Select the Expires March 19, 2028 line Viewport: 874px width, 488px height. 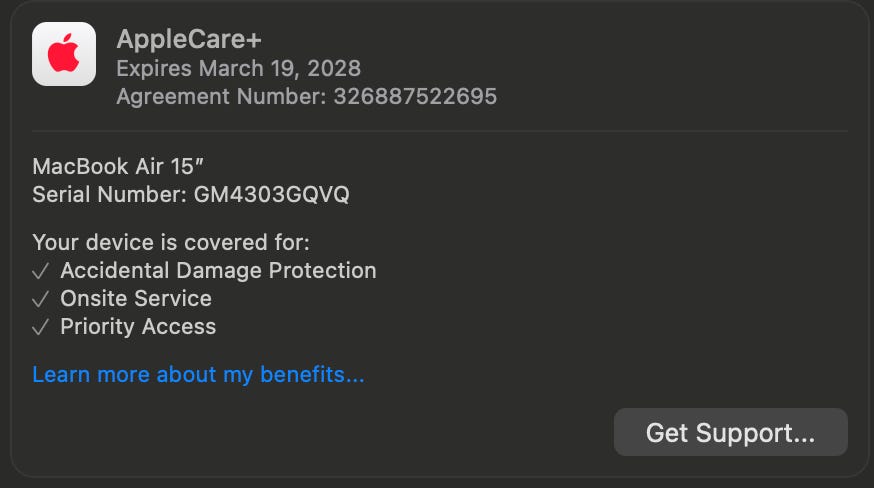pyautogui.click(x=238, y=69)
